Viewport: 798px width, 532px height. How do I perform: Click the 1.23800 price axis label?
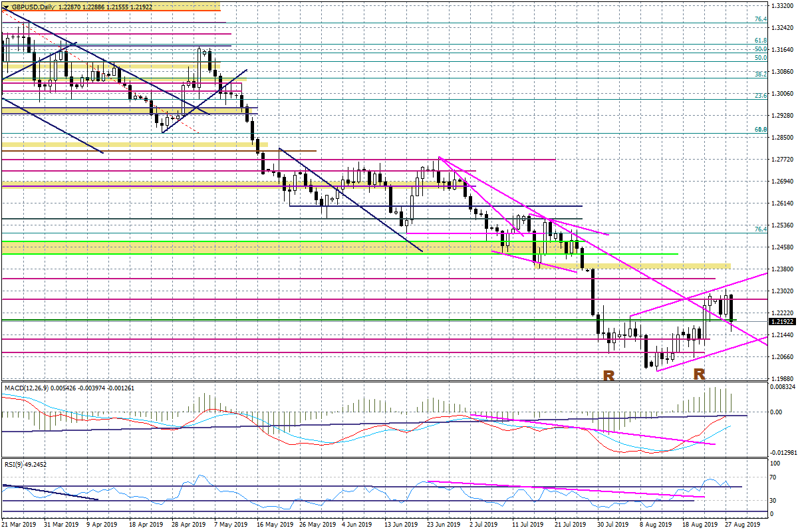782,269
